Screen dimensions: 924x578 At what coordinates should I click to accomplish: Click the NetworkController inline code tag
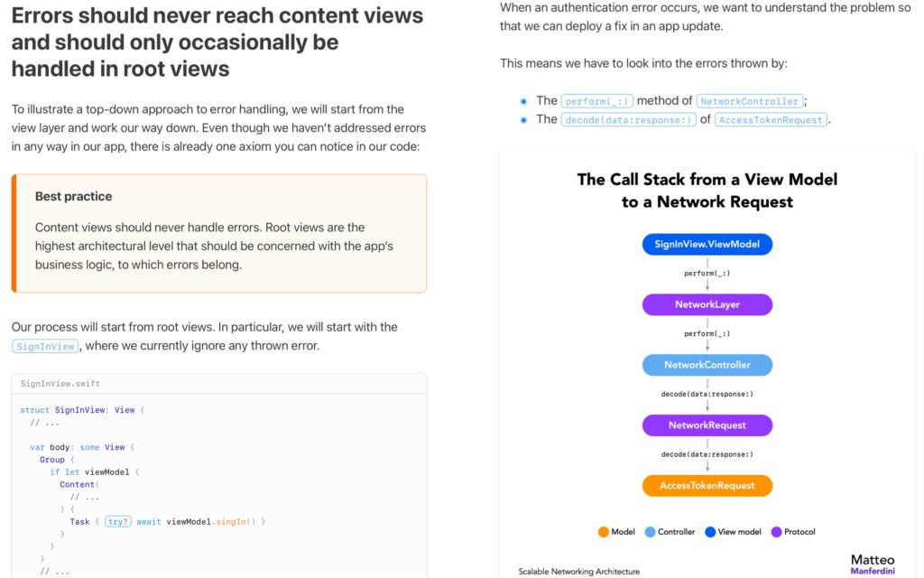click(750, 101)
